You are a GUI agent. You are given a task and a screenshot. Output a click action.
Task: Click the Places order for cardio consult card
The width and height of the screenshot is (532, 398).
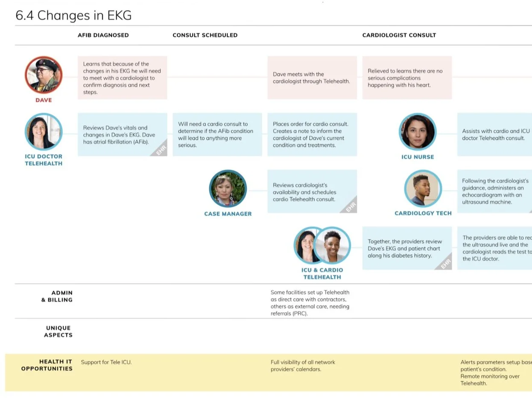pyautogui.click(x=312, y=135)
